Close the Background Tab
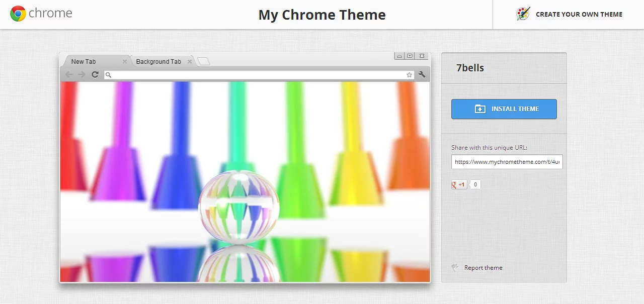Viewport: 644px width, 304px height. pyautogui.click(x=190, y=62)
